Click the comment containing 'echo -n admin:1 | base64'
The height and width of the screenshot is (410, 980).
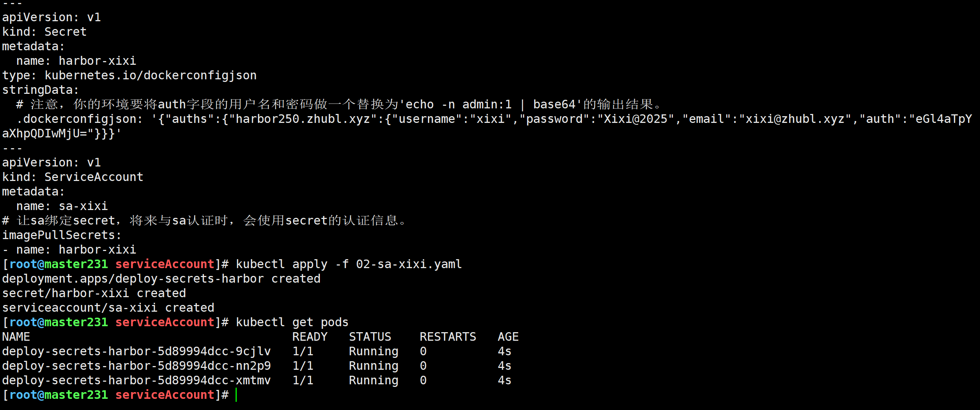coord(339,104)
